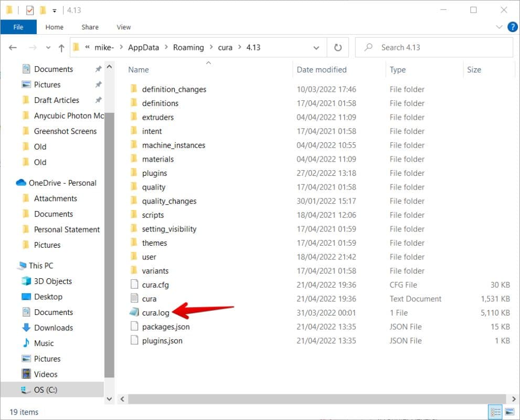Select the definitions folder

pos(160,103)
